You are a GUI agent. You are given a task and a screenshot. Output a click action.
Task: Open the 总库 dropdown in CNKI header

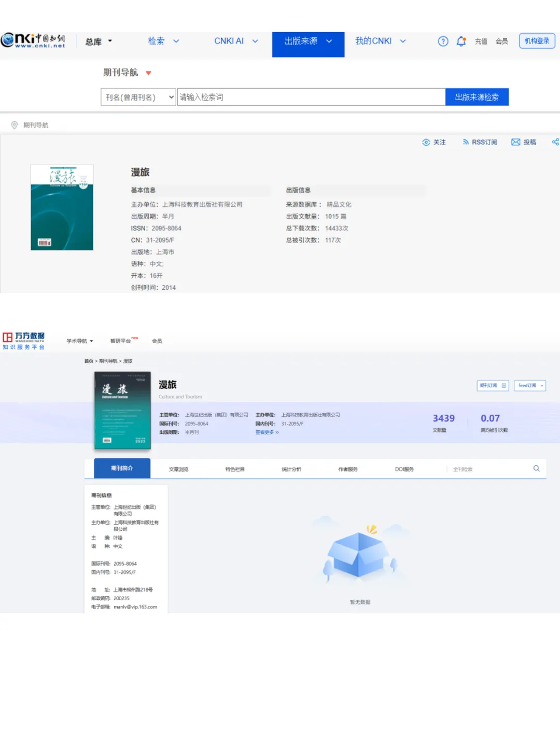click(x=99, y=41)
